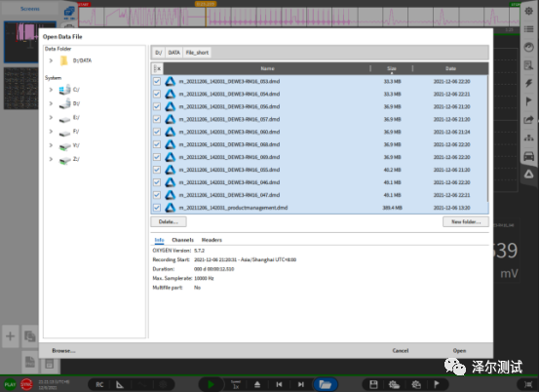Uncheck file DEWE3-RM16_060.dmd checkbox
The width and height of the screenshot is (540, 392).
(x=157, y=132)
